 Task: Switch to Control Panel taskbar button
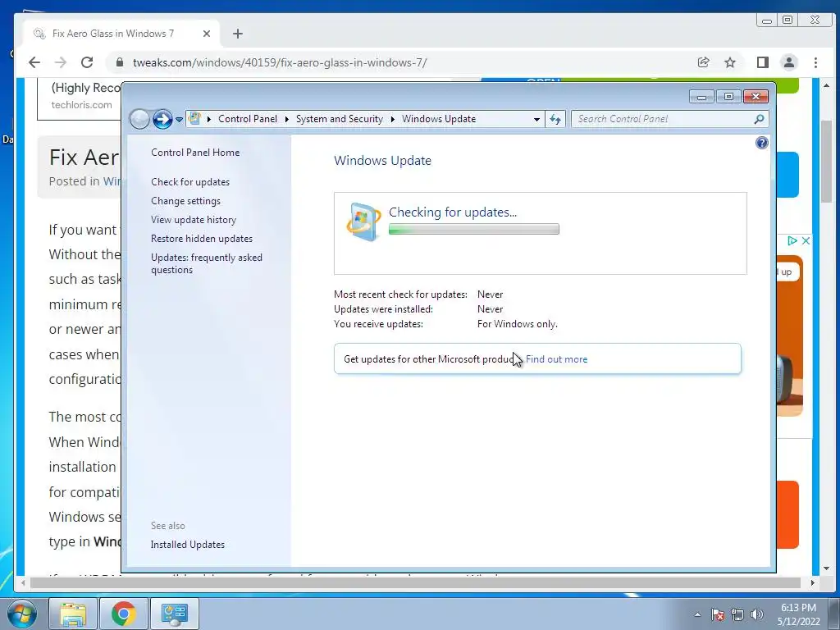[x=175, y=614]
